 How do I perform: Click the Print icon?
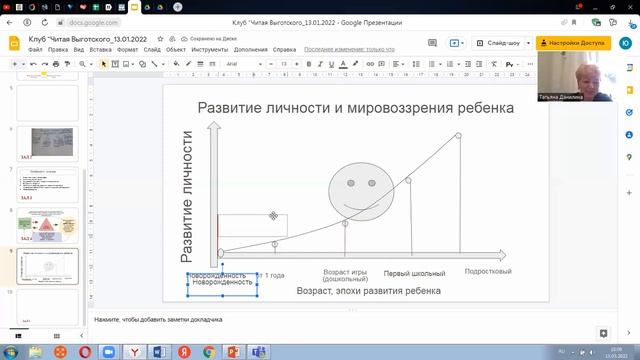[x=56, y=64]
